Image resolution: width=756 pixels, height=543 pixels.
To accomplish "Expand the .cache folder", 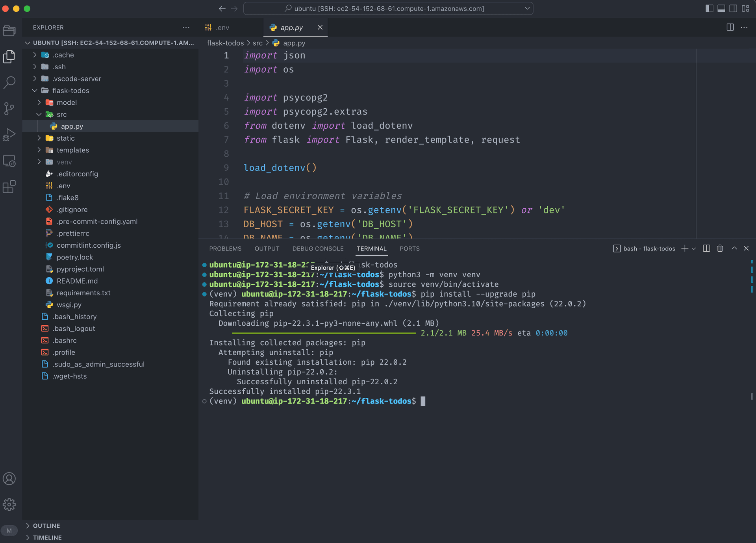I will click(110, 55).
